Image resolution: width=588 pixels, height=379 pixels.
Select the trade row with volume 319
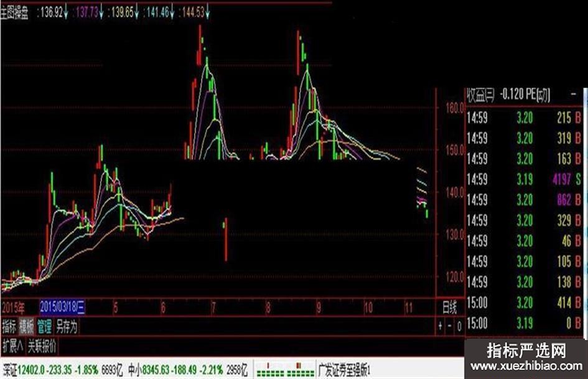pos(523,138)
